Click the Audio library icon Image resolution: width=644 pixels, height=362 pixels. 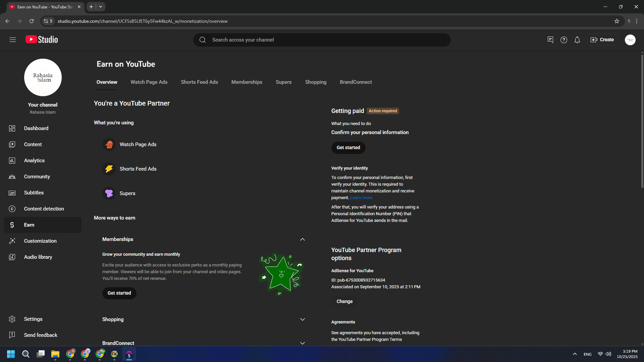tap(12, 257)
